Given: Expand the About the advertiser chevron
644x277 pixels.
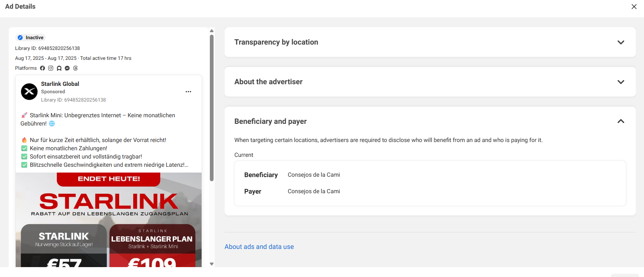Looking at the screenshot, I should [x=620, y=82].
